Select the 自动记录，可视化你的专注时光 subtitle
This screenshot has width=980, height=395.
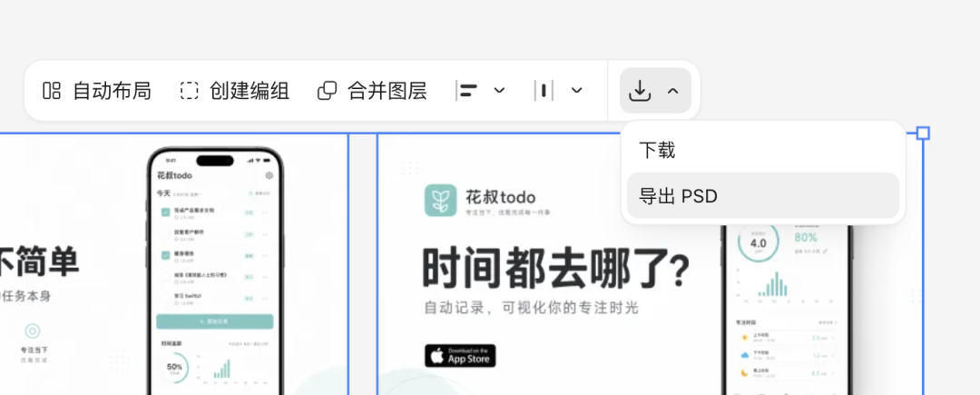(x=531, y=308)
